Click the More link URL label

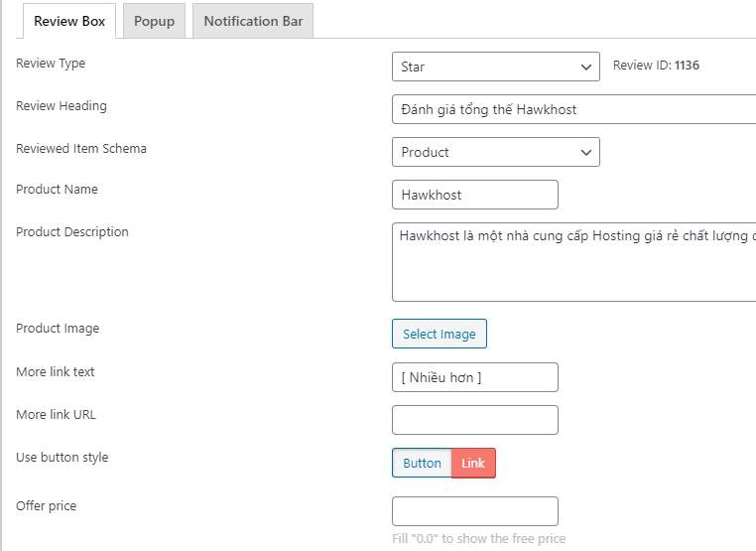pyautogui.click(x=56, y=414)
